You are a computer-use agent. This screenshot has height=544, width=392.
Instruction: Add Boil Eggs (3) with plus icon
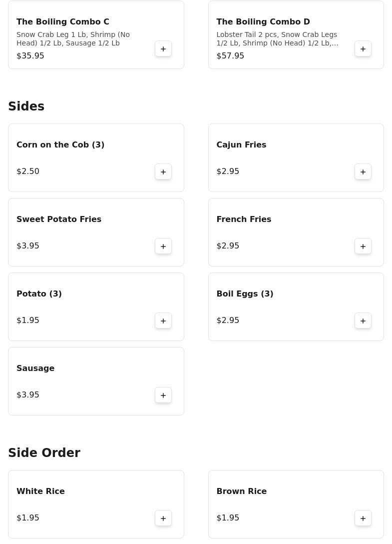click(363, 321)
